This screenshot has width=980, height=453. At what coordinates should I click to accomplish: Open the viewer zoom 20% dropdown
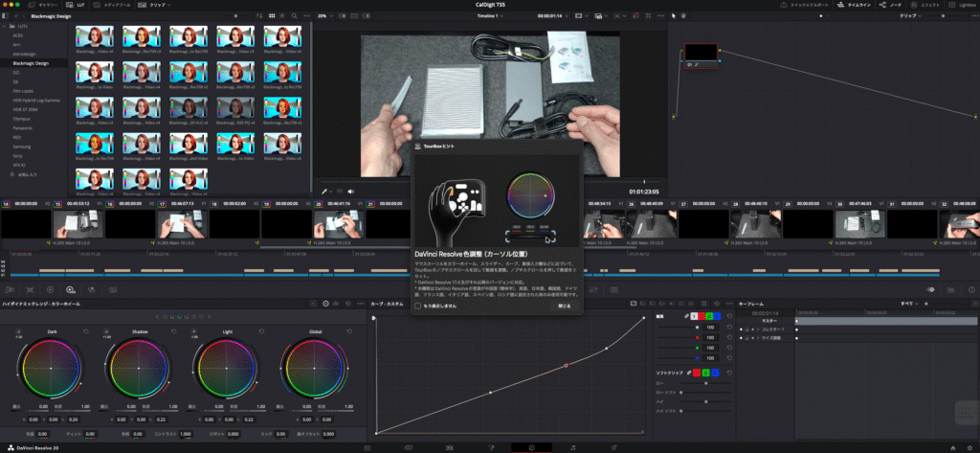click(326, 15)
